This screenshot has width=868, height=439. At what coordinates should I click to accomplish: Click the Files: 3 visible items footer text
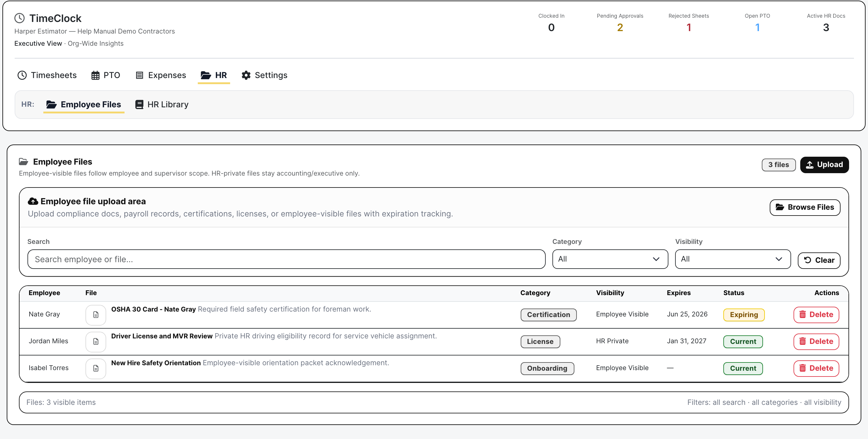[x=61, y=402]
